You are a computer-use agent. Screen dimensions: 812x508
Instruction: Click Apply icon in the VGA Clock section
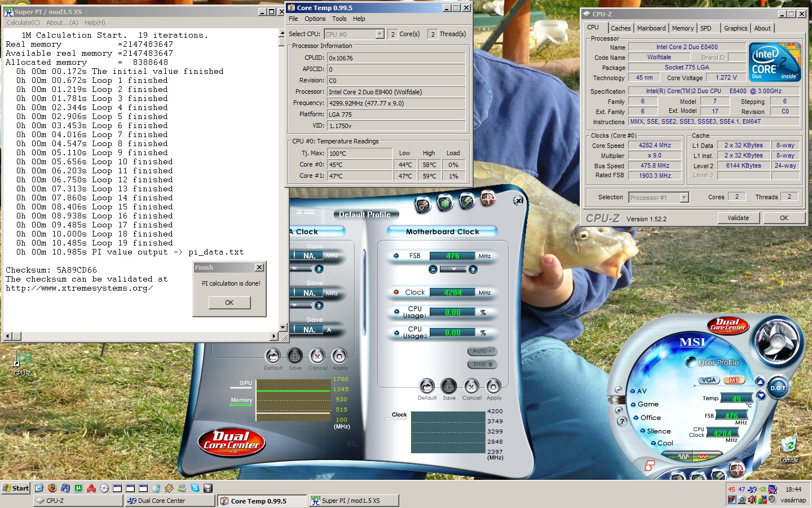point(339,356)
